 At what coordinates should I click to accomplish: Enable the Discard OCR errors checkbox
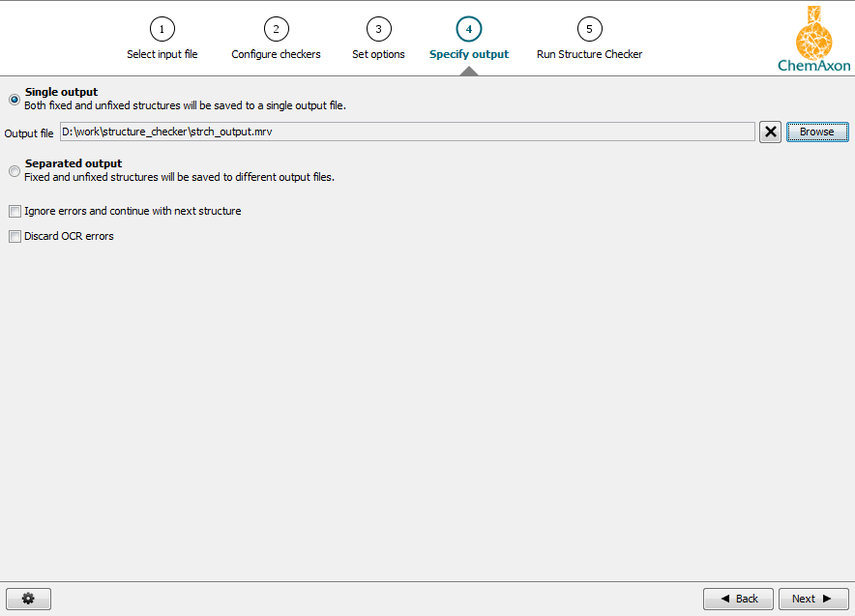pyautogui.click(x=15, y=236)
